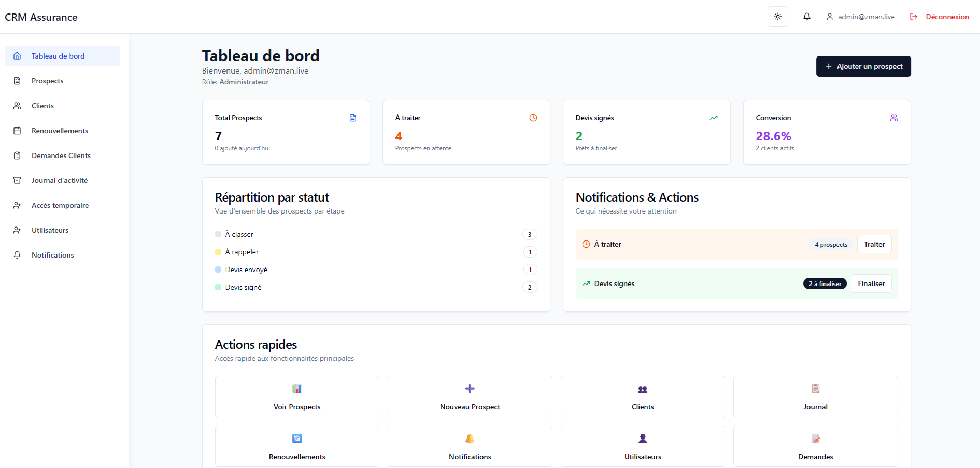Click the Utilisateurs user-plus icon in sidebar
The width and height of the screenshot is (980, 468).
coord(17,230)
